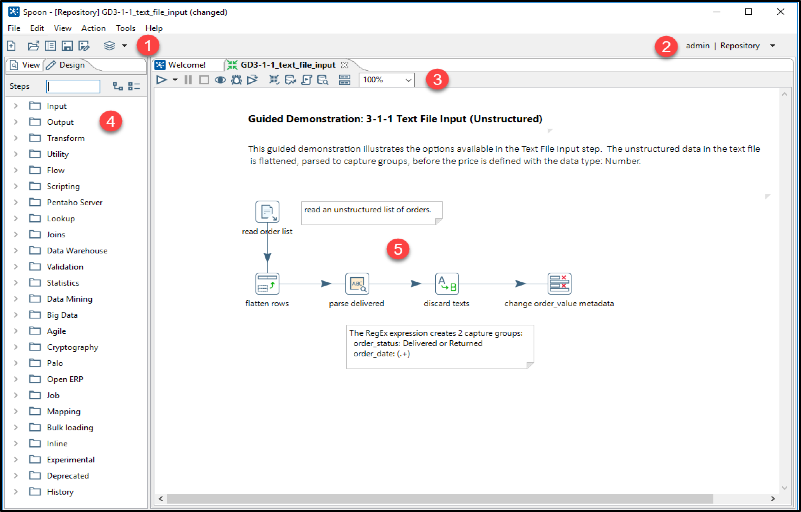Click the canvas horizontal scrollbar

pyautogui.click(x=439, y=498)
